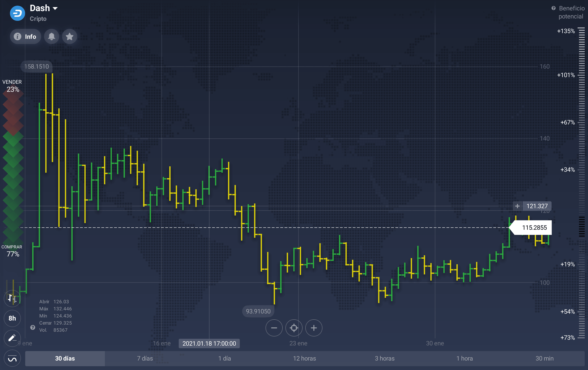Select the 7 días time range tab
Image resolution: width=588 pixels, height=370 pixels.
pos(145,359)
